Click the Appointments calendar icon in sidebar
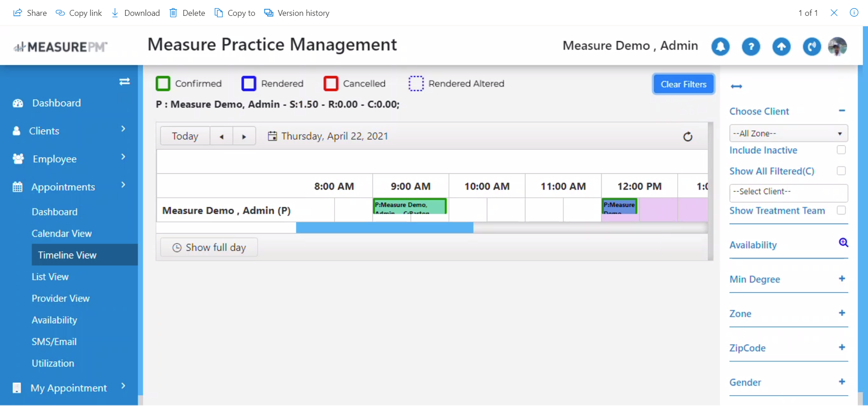The width and height of the screenshot is (868, 406). tap(17, 187)
